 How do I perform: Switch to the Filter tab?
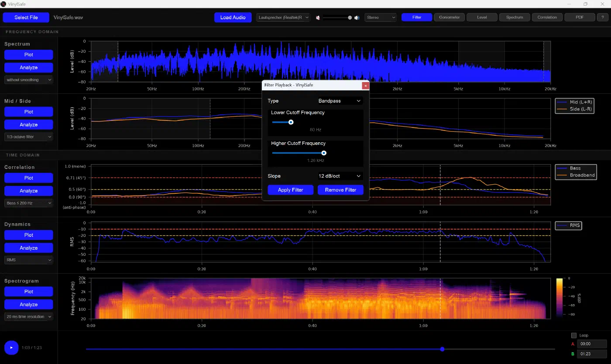coord(417,17)
